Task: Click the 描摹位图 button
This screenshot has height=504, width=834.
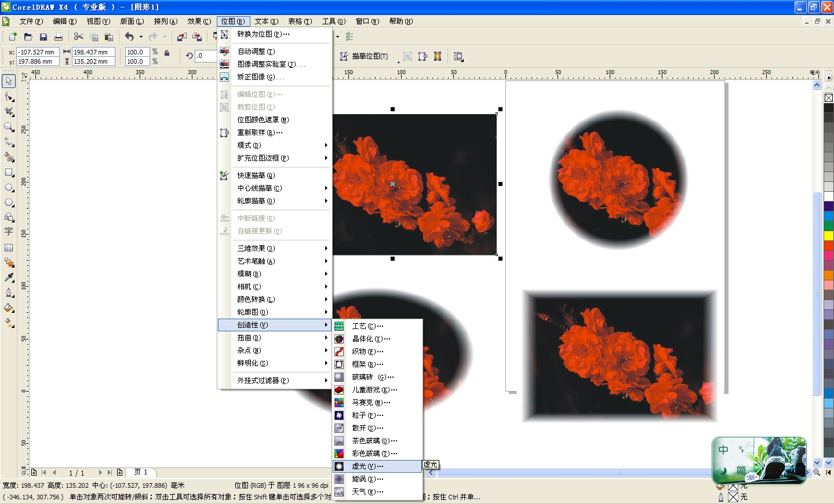Action: tap(364, 56)
